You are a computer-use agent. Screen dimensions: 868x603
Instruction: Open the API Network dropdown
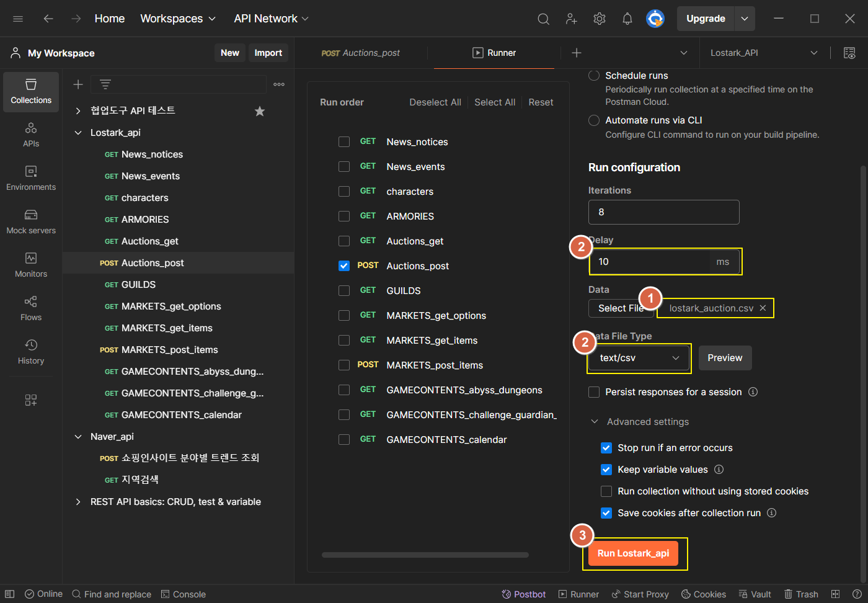pyautogui.click(x=271, y=19)
